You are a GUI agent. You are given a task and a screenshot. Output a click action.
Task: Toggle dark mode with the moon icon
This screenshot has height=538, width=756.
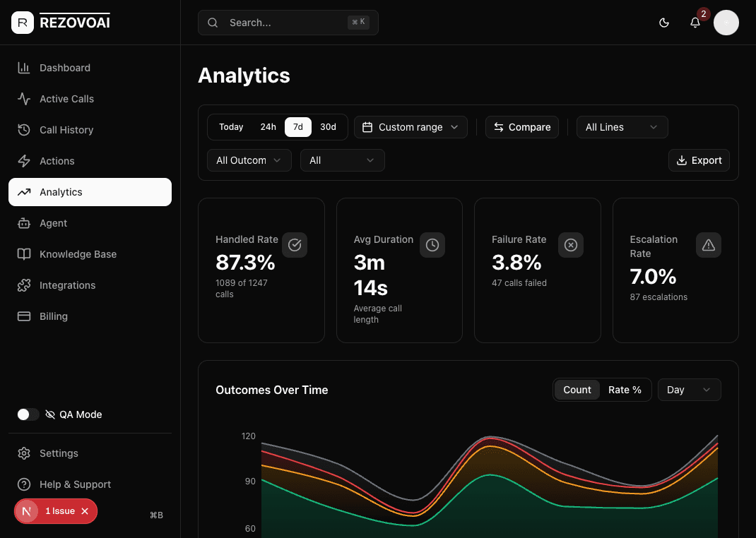[664, 23]
